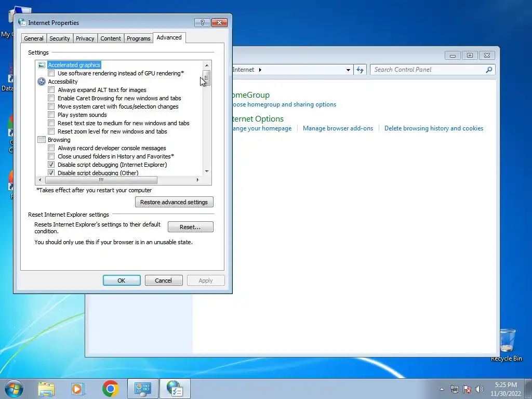
Task: Click the Browsing category icon
Action: 42,139
